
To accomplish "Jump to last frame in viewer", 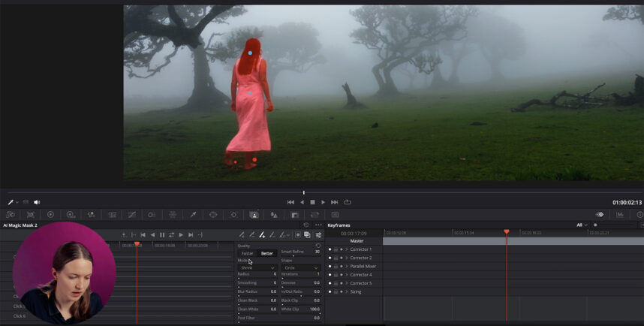I will (x=334, y=202).
